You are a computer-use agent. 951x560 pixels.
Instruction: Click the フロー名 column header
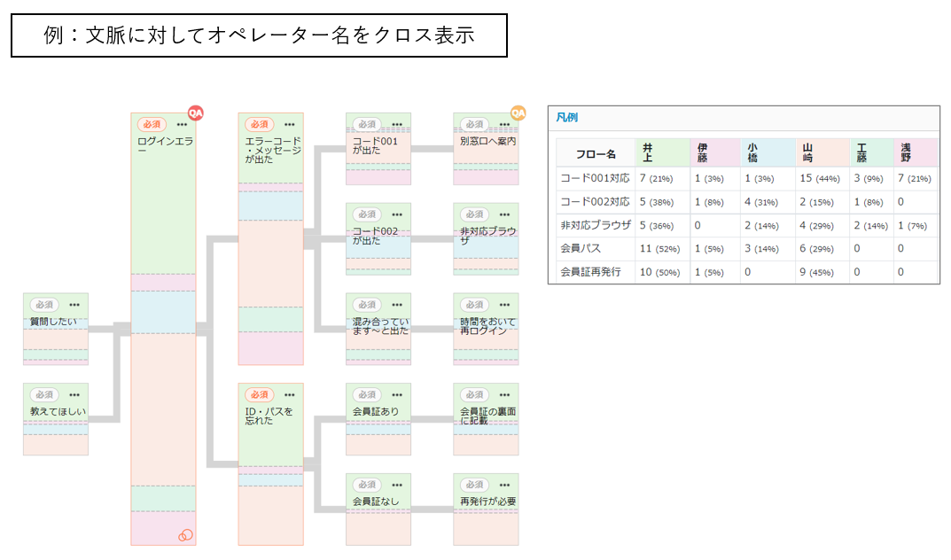click(596, 154)
